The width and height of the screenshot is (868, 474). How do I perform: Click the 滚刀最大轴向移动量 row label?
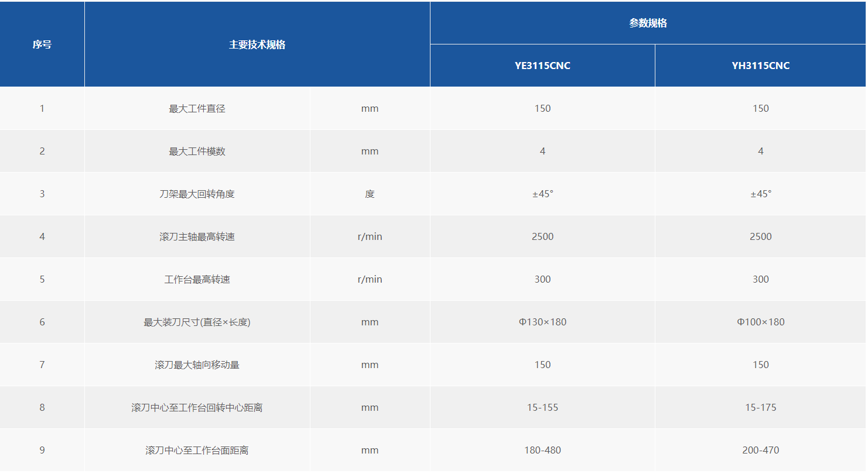tap(197, 365)
